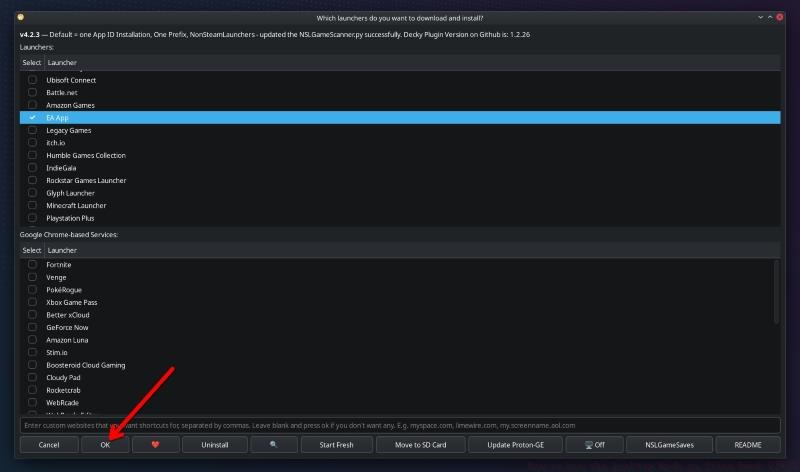Enable the Xbox Game Pass checkbox
This screenshot has width=800, height=472.
point(32,302)
